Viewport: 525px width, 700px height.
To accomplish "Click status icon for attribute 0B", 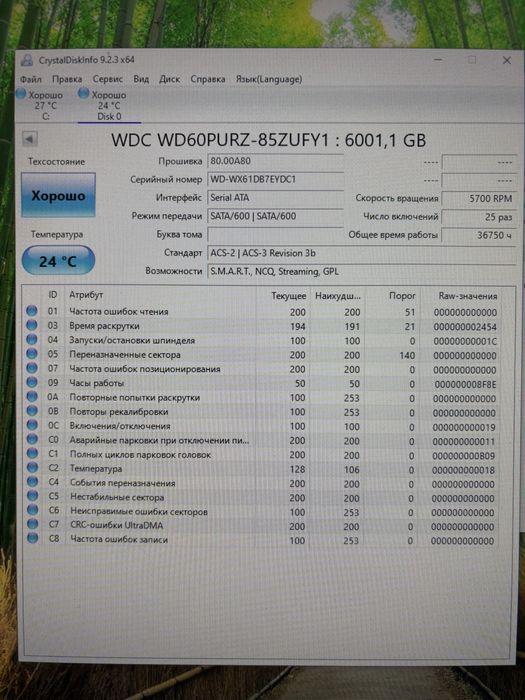I will tap(32, 411).
